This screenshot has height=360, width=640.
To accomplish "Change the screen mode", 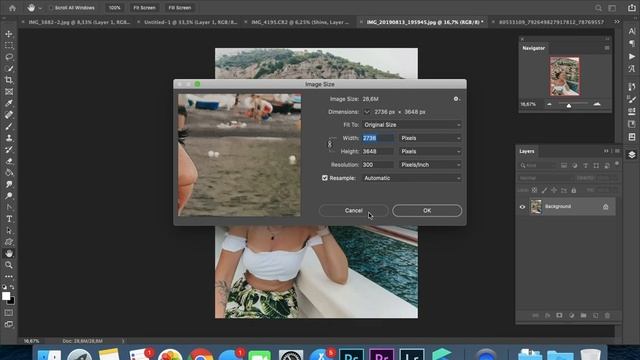I will point(9,324).
